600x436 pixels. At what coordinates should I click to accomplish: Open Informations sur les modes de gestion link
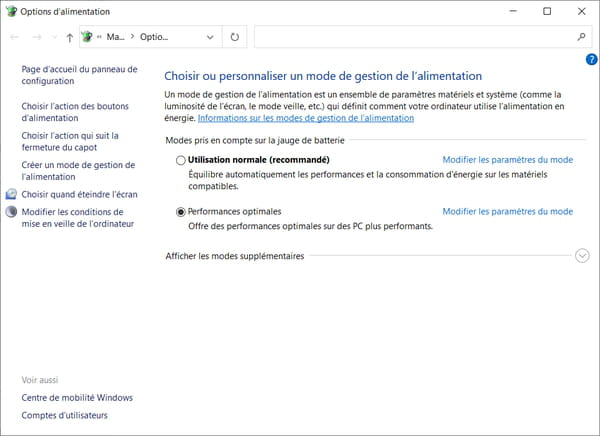pyautogui.click(x=306, y=118)
